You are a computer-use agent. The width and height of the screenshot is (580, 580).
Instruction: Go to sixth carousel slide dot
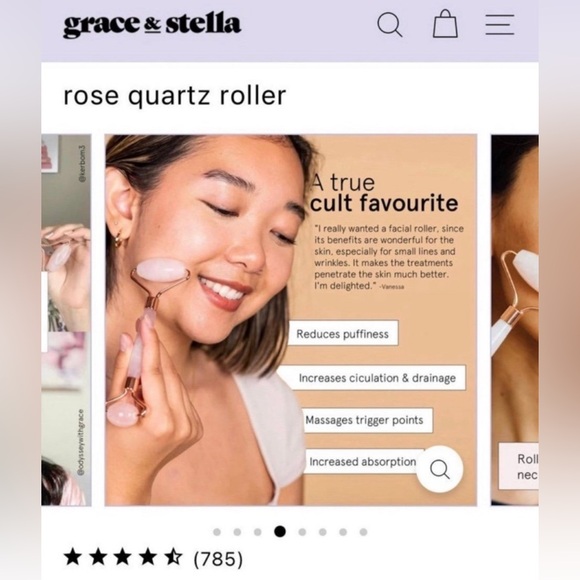(323, 532)
